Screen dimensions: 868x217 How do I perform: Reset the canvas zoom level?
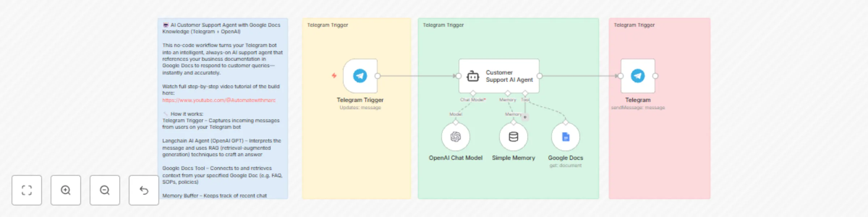point(144,190)
